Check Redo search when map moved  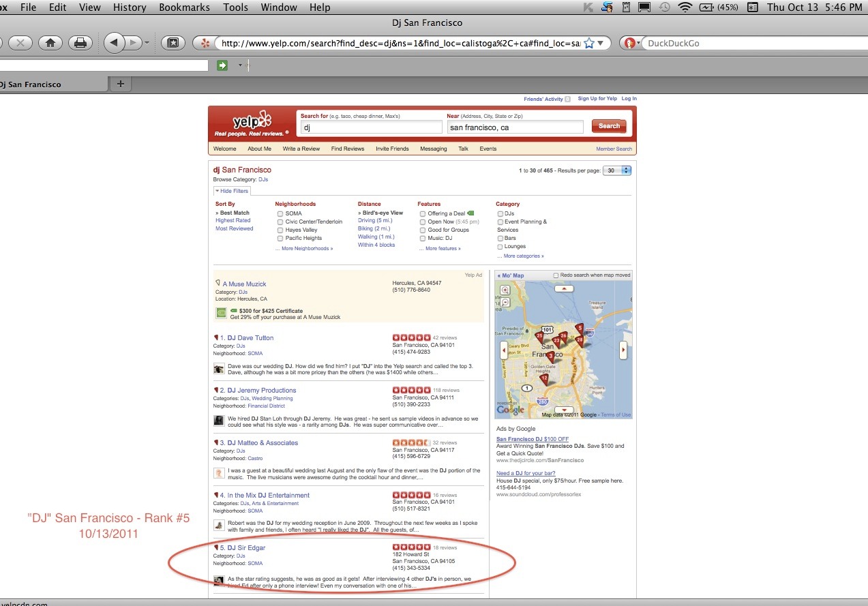(x=556, y=275)
